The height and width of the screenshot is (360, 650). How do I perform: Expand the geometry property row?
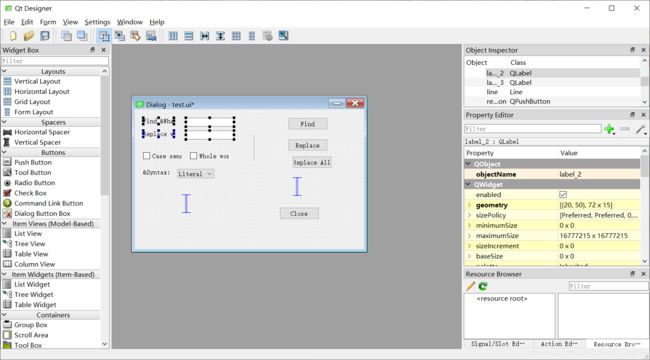point(469,205)
